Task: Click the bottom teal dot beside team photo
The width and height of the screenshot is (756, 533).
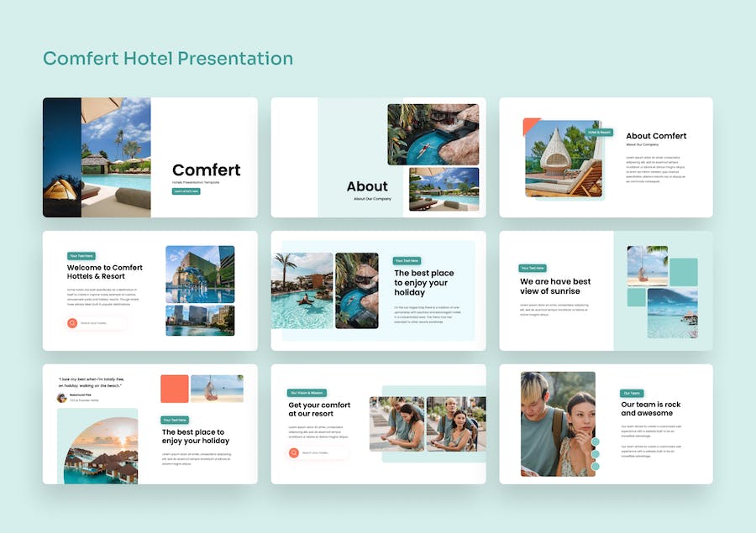Action: (x=596, y=466)
